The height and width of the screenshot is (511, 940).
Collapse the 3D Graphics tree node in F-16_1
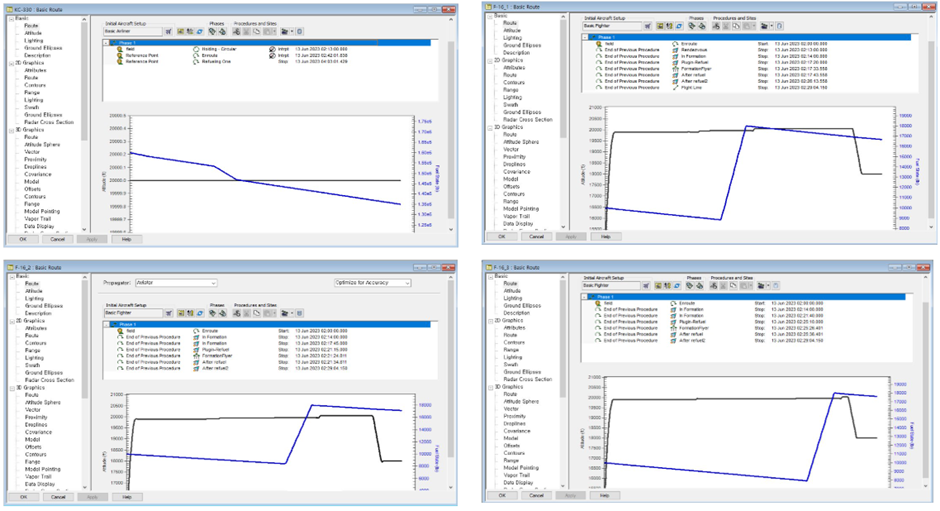(x=490, y=128)
